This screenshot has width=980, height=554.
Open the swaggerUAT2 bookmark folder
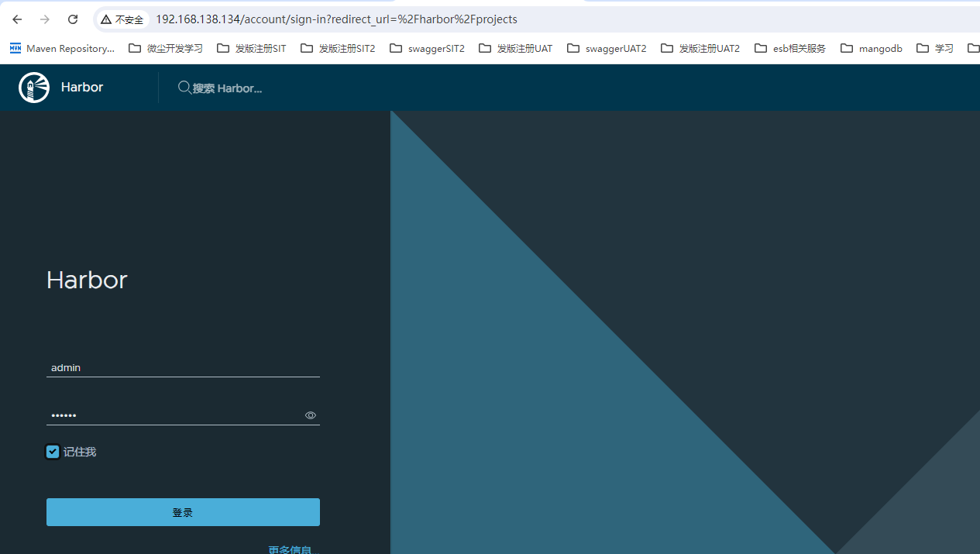[607, 48]
